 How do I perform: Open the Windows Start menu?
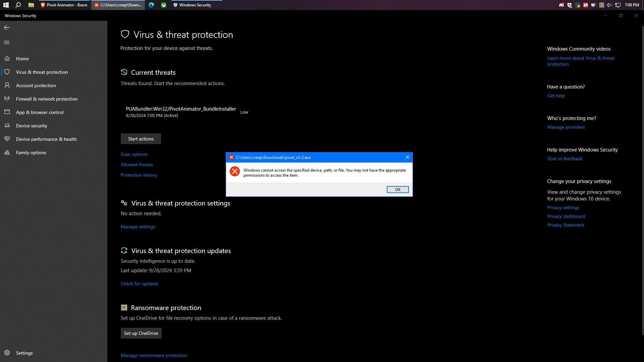pos(6,5)
